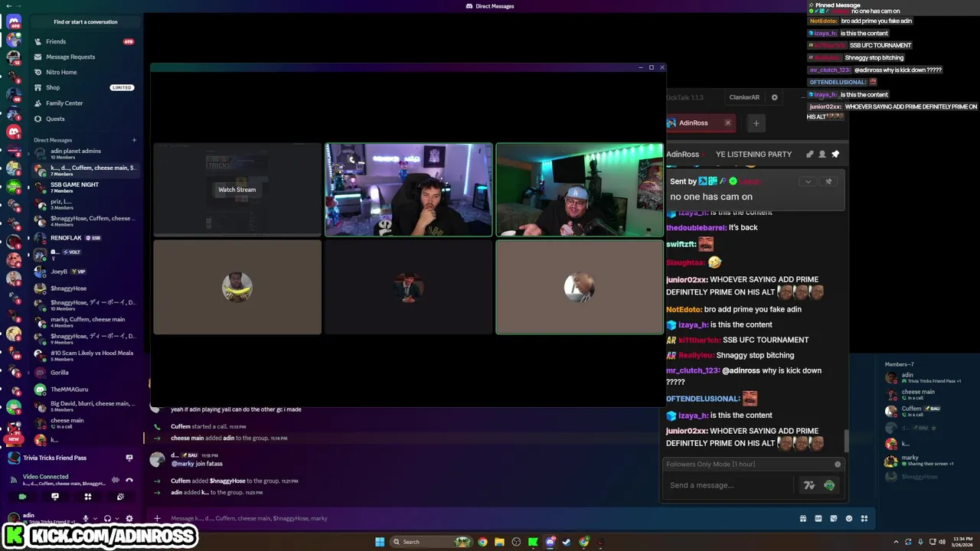Toggle the pinned message pin icon in KickTalk
This screenshot has height=551, width=980.
(x=835, y=154)
